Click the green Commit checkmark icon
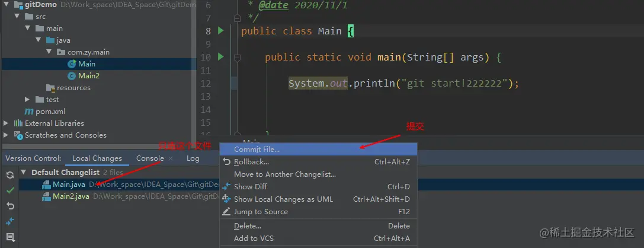 coord(10,190)
